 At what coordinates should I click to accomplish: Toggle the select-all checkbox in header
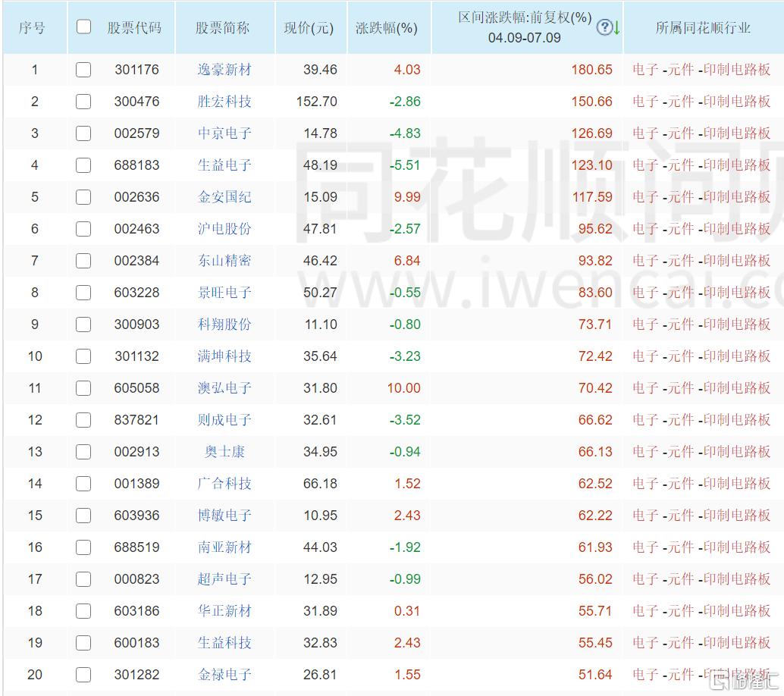coord(83,27)
